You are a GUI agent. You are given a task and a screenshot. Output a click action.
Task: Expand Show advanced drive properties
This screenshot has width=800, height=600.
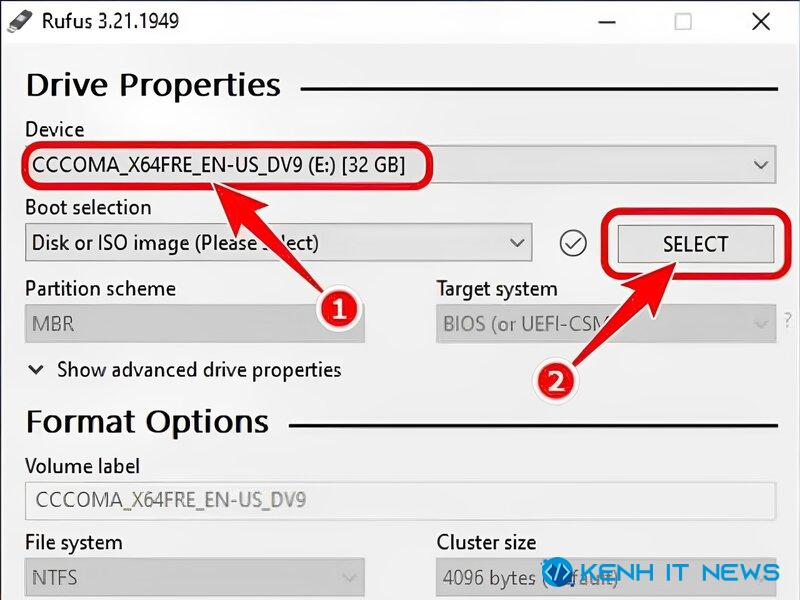(184, 369)
